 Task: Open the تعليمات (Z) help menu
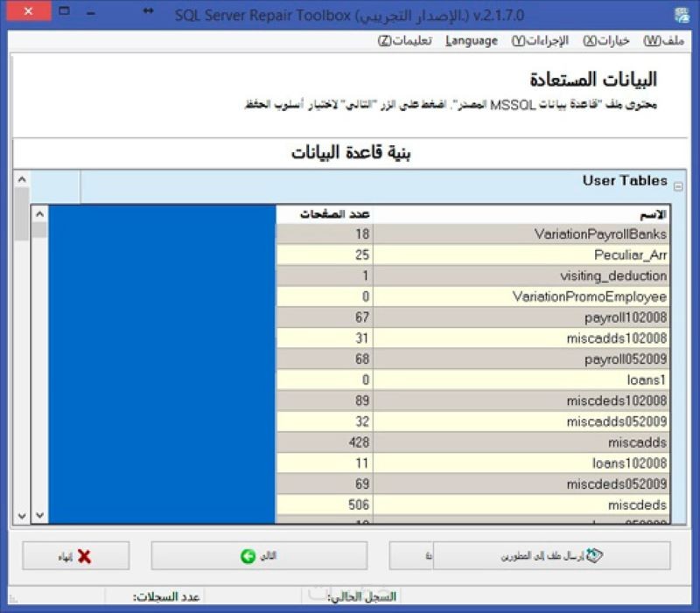(x=405, y=40)
